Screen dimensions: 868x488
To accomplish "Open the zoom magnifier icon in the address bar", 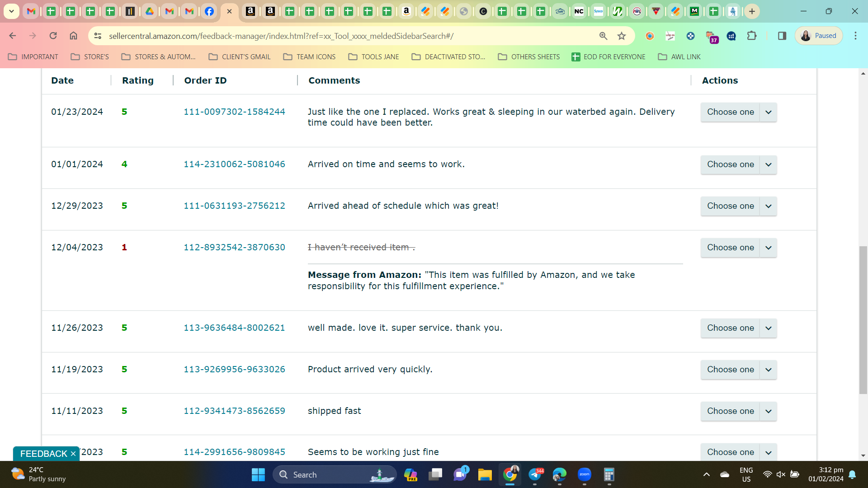I will (x=603, y=36).
